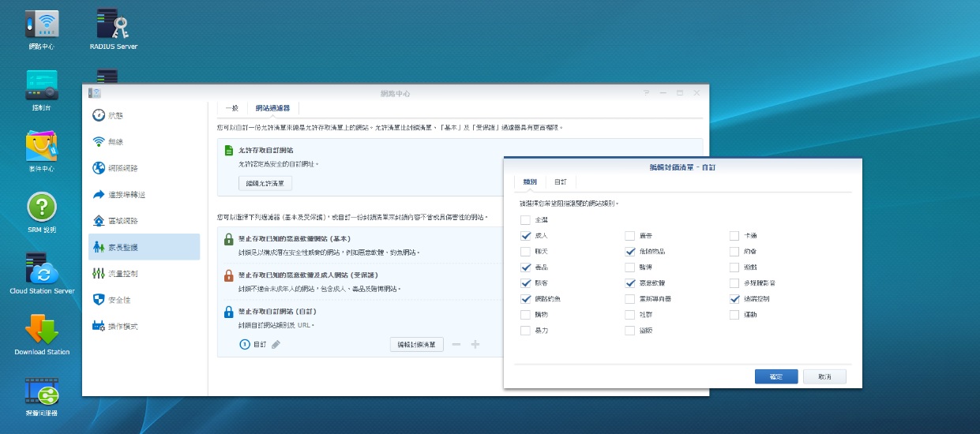Uncheck the 成人 adult category checkbox
This screenshot has width=980, height=434.
coord(526,236)
